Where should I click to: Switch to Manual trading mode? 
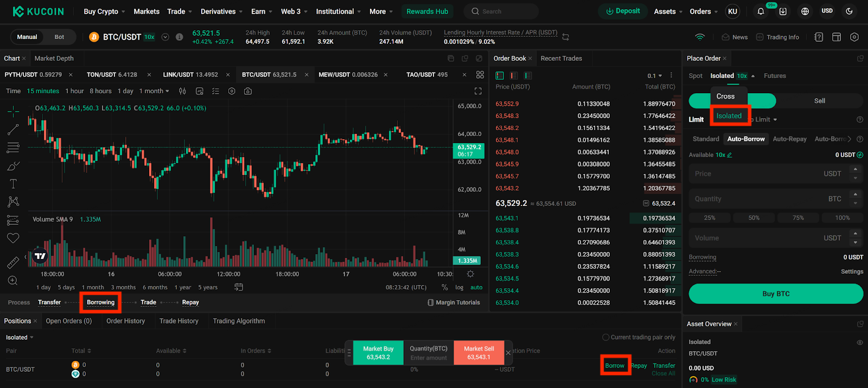pyautogui.click(x=27, y=37)
